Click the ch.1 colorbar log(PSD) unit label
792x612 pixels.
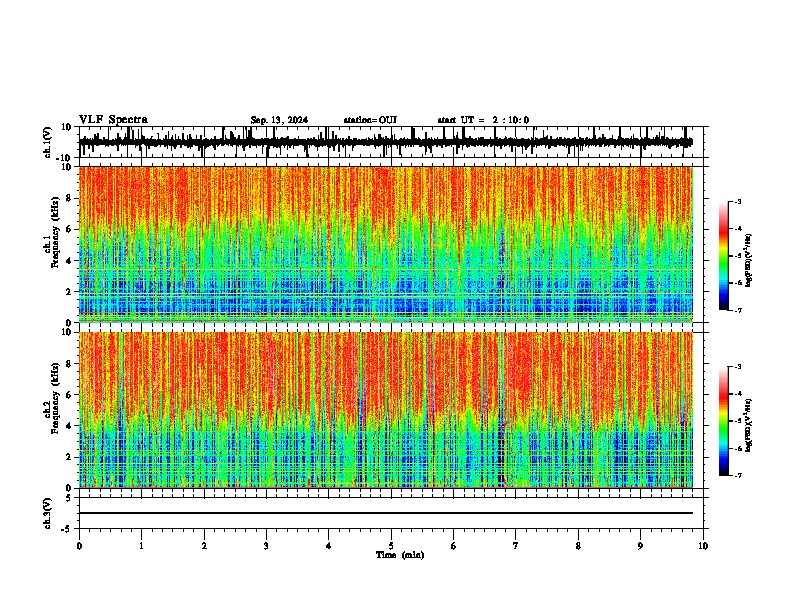[x=749, y=261]
